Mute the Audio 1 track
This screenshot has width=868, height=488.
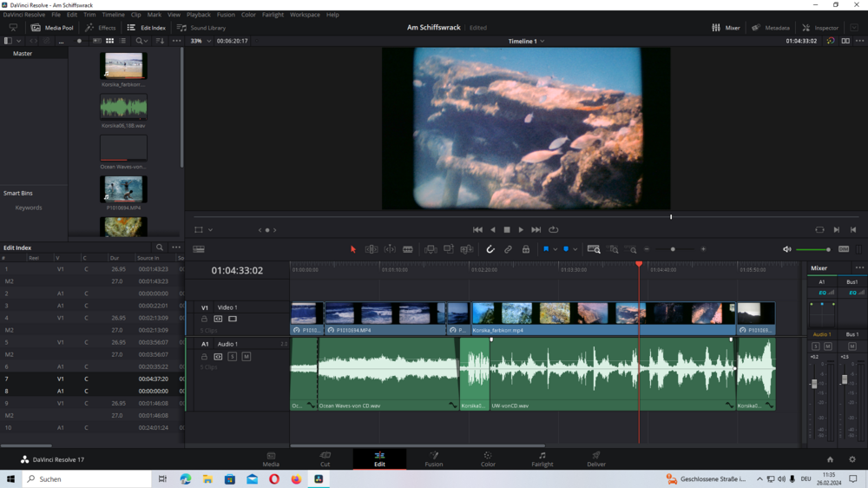(x=247, y=357)
